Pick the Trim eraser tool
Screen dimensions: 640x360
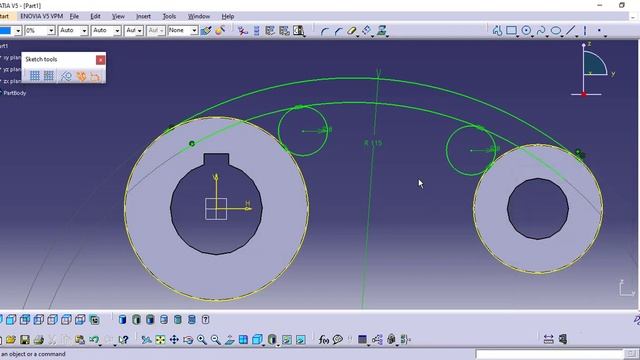tap(351, 31)
